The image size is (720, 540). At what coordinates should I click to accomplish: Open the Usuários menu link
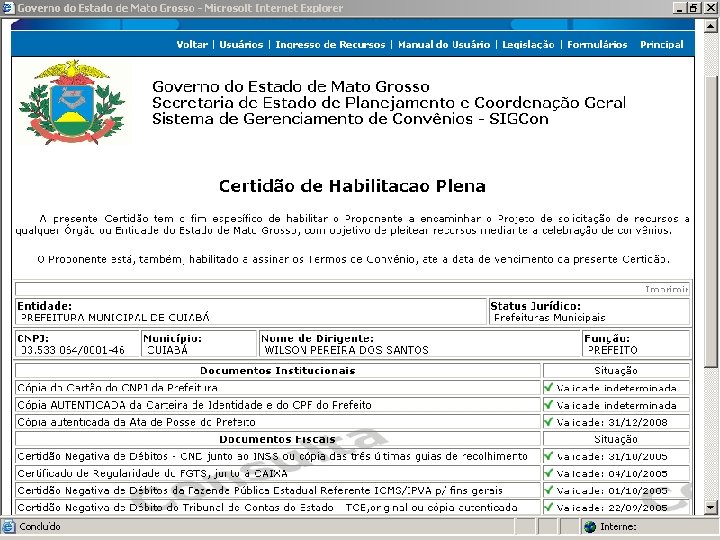point(241,45)
